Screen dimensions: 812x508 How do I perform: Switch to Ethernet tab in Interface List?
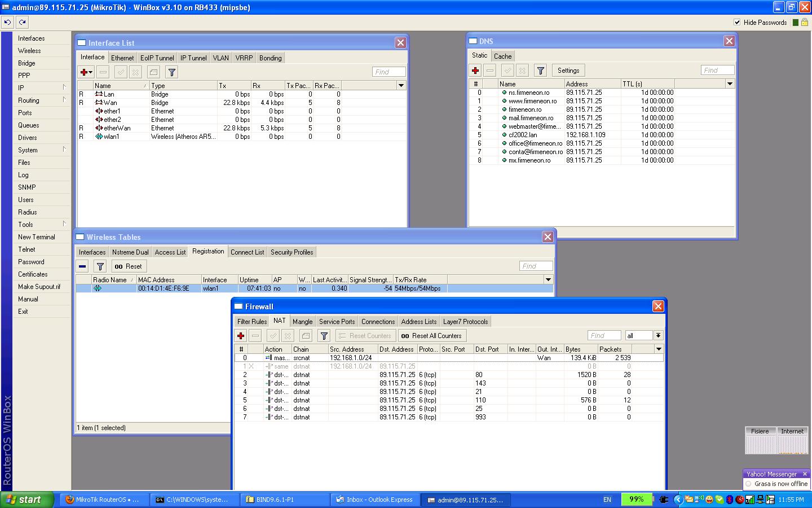[x=122, y=58]
